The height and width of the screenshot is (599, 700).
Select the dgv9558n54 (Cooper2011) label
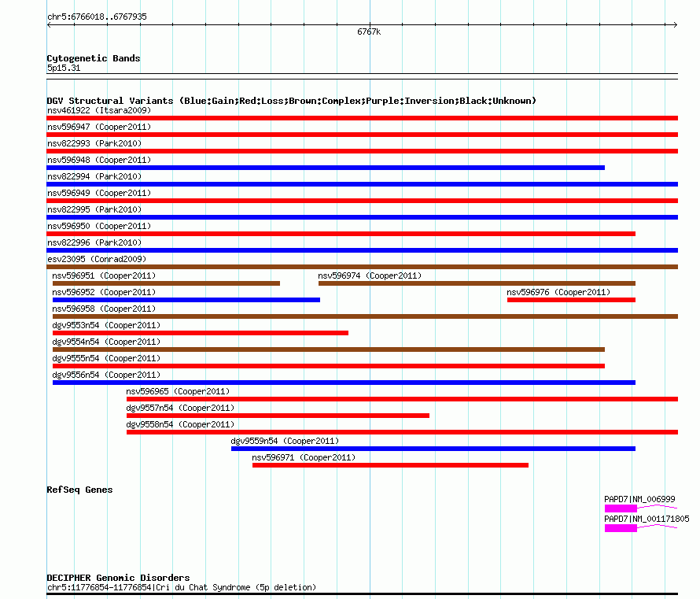180,424
